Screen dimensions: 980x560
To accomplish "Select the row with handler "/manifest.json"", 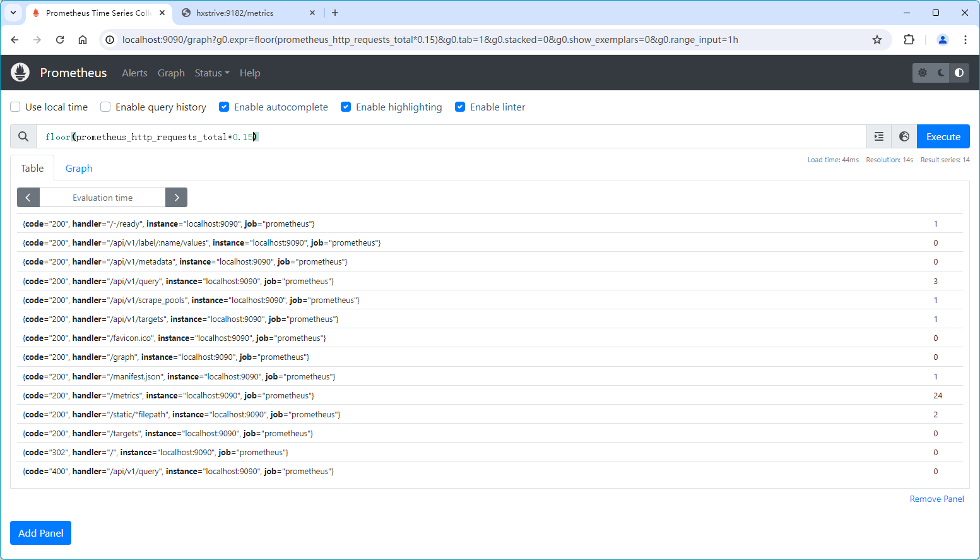I will 490,376.
